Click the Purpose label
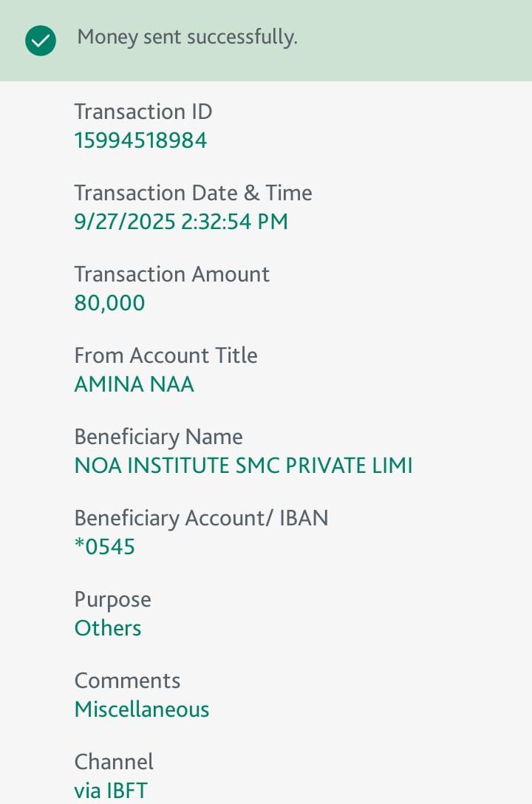This screenshot has height=804, width=532. [x=112, y=599]
